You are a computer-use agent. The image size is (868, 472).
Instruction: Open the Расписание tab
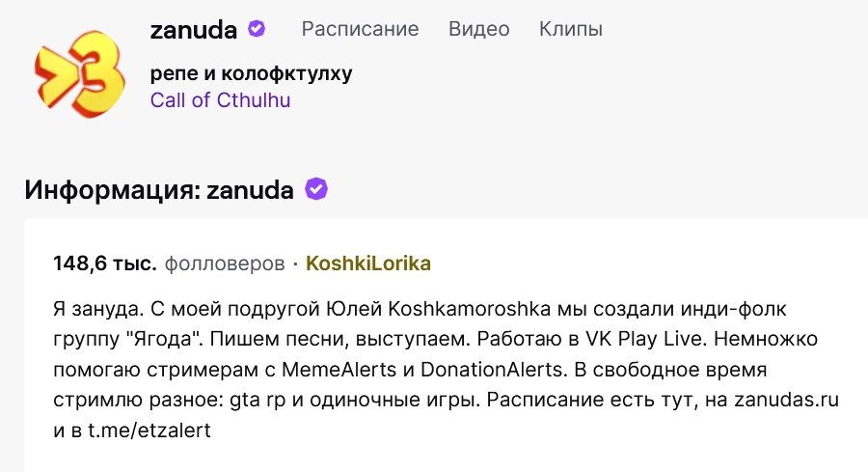[360, 29]
